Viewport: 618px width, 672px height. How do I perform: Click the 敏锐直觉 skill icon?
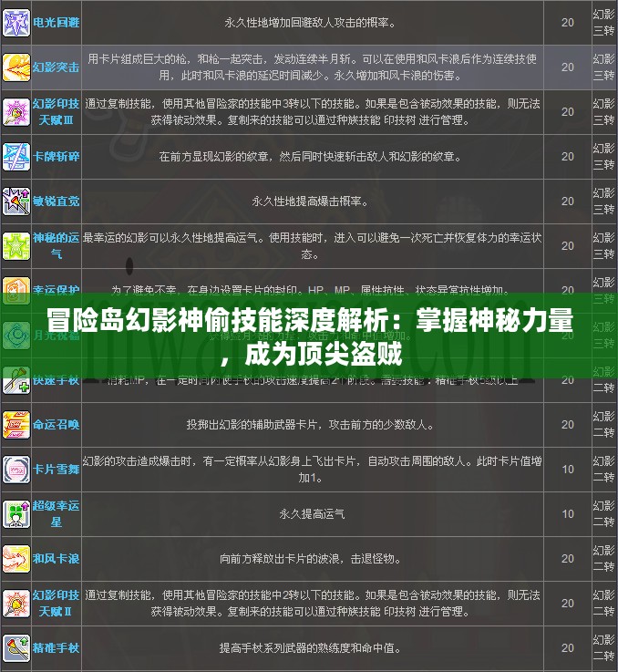pos(16,201)
